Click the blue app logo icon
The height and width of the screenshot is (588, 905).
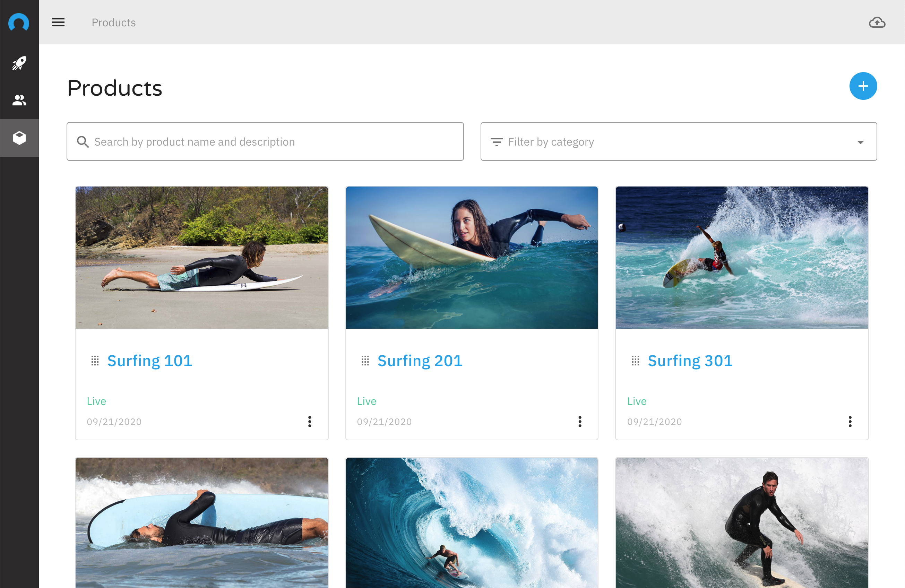click(x=19, y=22)
